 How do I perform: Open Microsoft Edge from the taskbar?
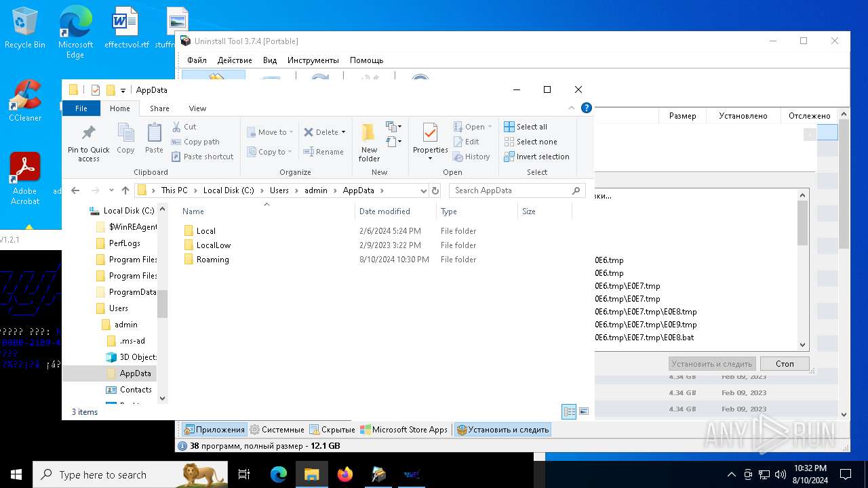[279, 474]
